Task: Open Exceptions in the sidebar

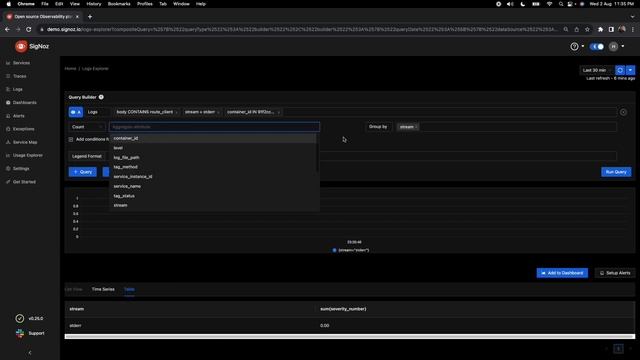Action: tap(23, 129)
